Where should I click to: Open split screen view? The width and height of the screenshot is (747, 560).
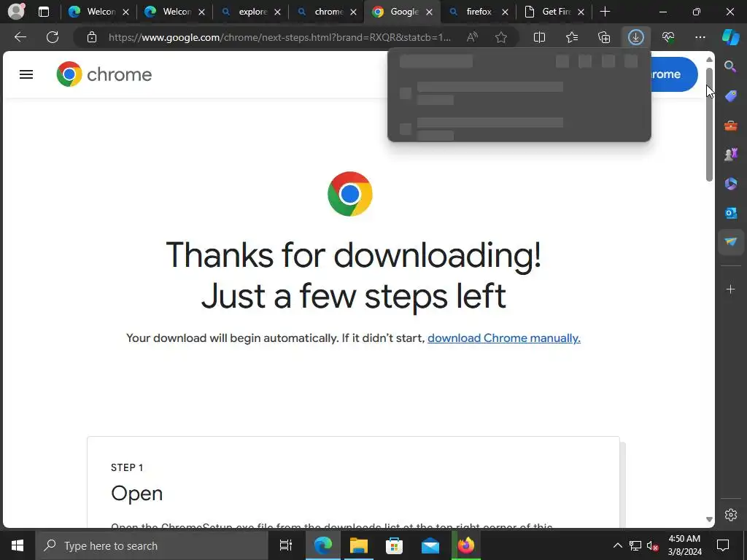click(539, 37)
